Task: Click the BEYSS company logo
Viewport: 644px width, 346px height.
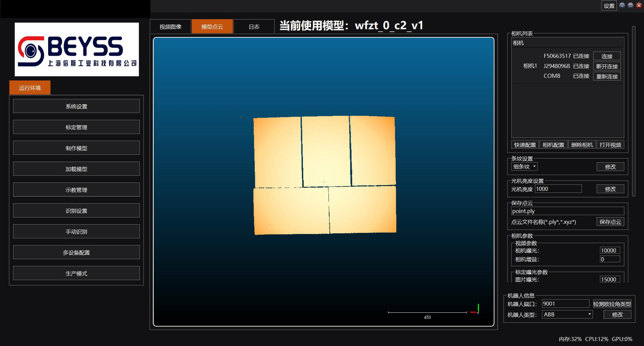Action: coord(77,49)
